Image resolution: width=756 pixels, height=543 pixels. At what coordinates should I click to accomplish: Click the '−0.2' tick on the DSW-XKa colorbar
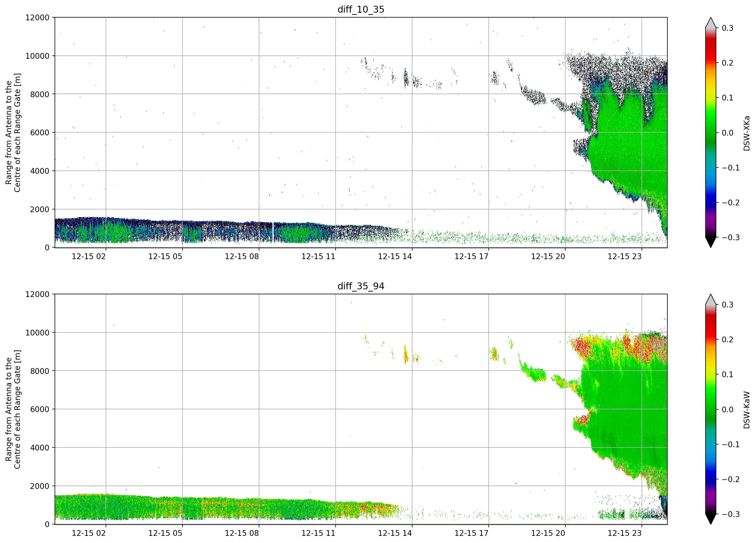(x=731, y=203)
